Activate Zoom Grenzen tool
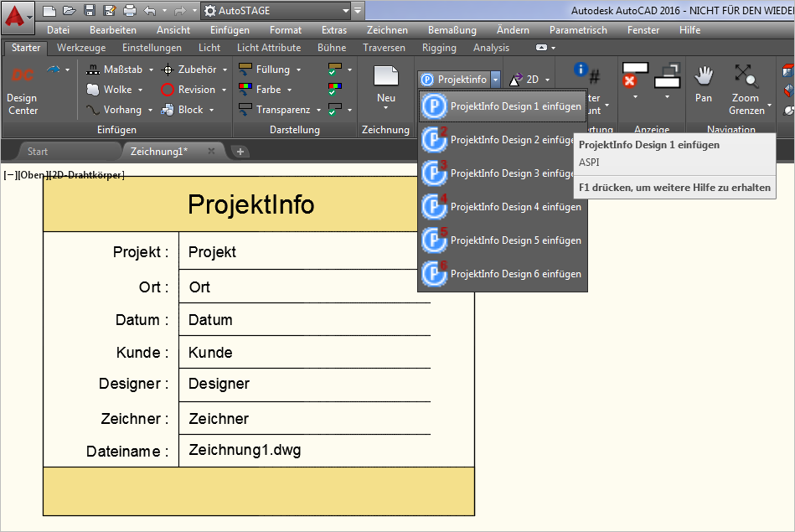Image resolution: width=795 pixels, height=532 pixels. click(x=746, y=90)
